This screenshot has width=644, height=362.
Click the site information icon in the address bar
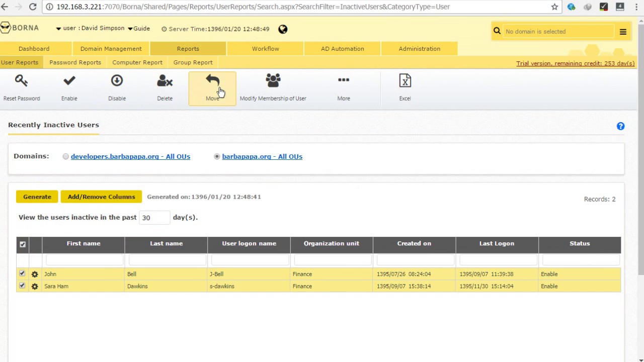(49, 7)
